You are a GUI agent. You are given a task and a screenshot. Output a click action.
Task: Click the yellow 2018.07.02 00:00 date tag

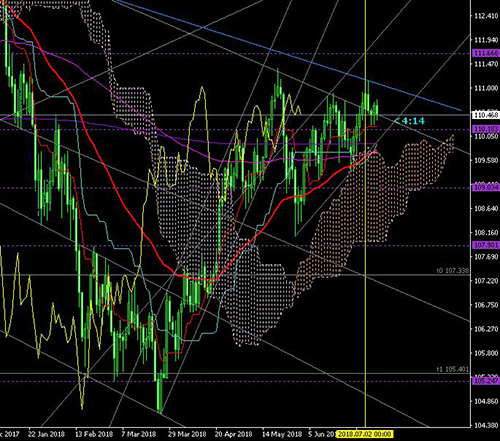coord(365,434)
